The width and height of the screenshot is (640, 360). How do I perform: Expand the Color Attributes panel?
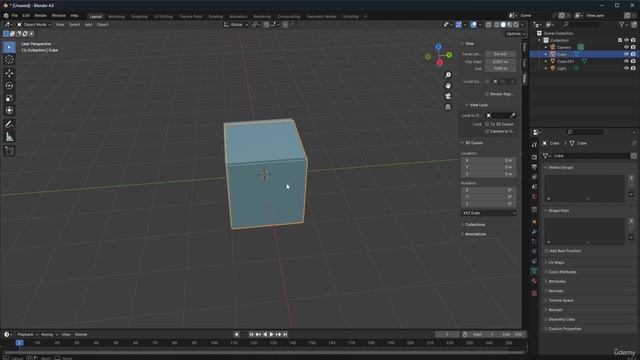click(x=561, y=272)
